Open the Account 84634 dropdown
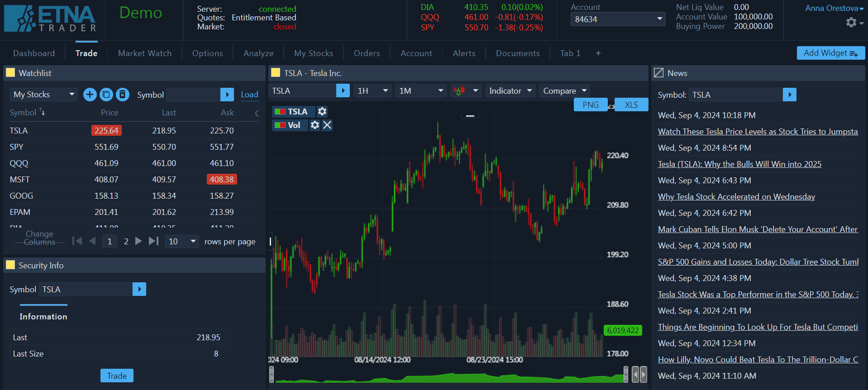The image size is (868, 390). (x=618, y=19)
